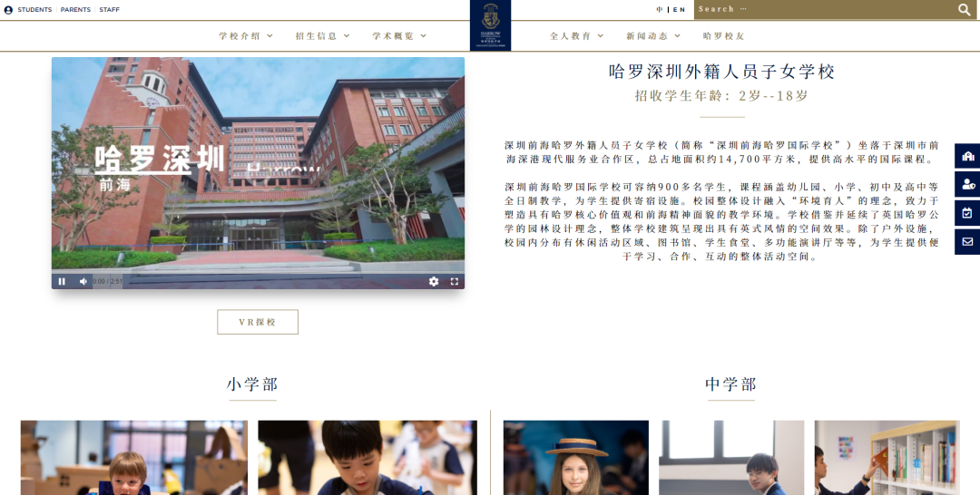The height and width of the screenshot is (495, 980).
Task: Click the VR探校 button
Action: [258, 322]
